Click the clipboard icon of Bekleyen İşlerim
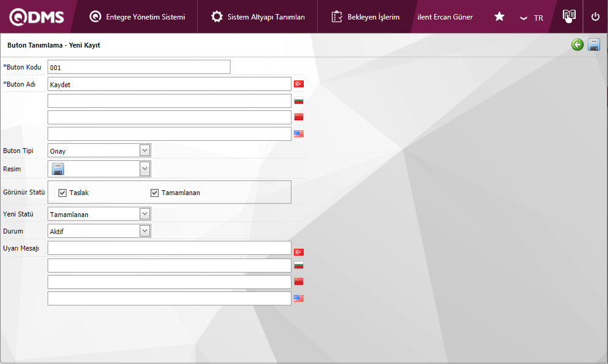 pos(337,16)
